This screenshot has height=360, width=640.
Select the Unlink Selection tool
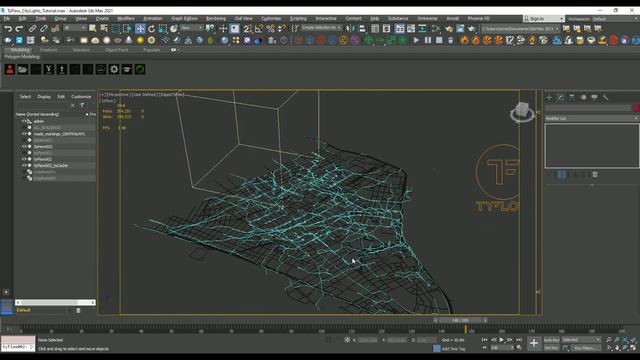point(44,29)
